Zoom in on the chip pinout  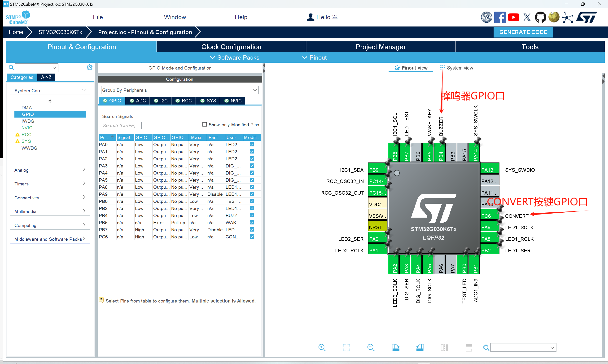tap(322, 347)
